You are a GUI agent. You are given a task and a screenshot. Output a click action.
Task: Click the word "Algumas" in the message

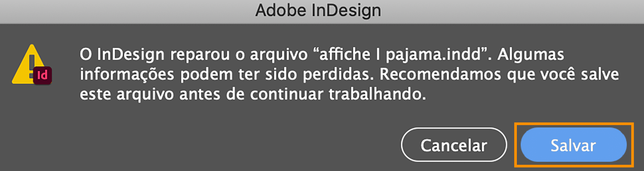point(531,54)
